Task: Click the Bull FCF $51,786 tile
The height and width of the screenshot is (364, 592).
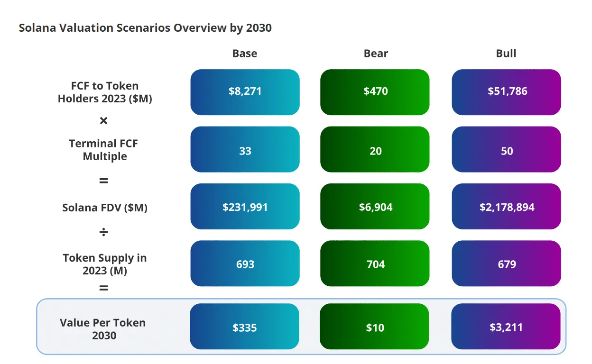Action: [x=506, y=92]
